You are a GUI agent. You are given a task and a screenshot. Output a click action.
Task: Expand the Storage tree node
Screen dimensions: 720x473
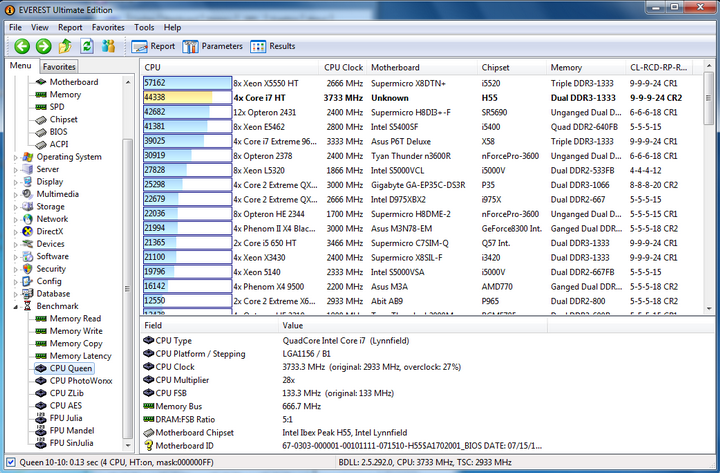pos(15,207)
